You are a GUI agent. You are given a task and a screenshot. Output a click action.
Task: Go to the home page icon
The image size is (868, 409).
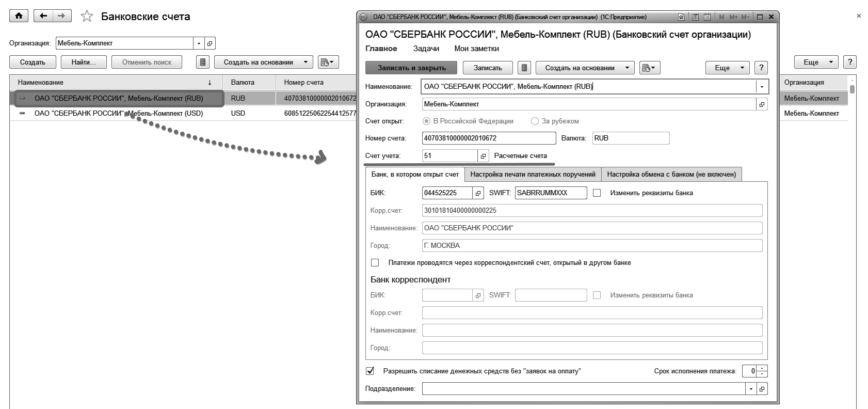click(19, 16)
